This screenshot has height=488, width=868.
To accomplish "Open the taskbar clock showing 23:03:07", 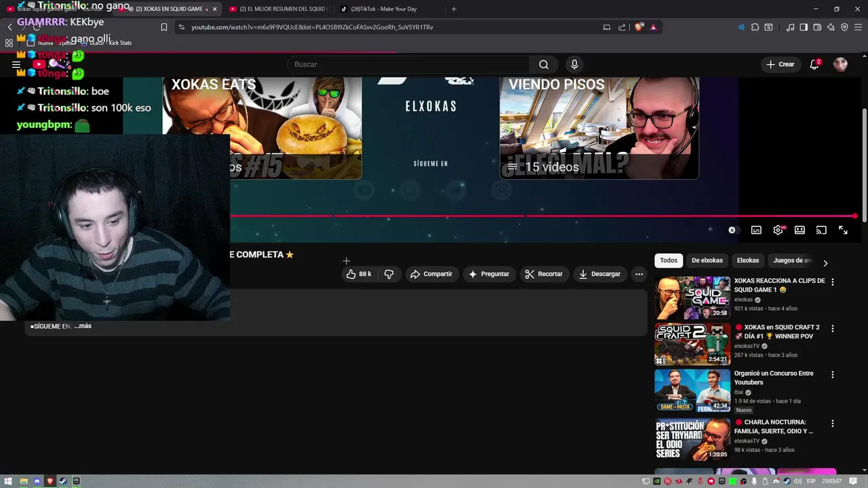I will point(831,481).
